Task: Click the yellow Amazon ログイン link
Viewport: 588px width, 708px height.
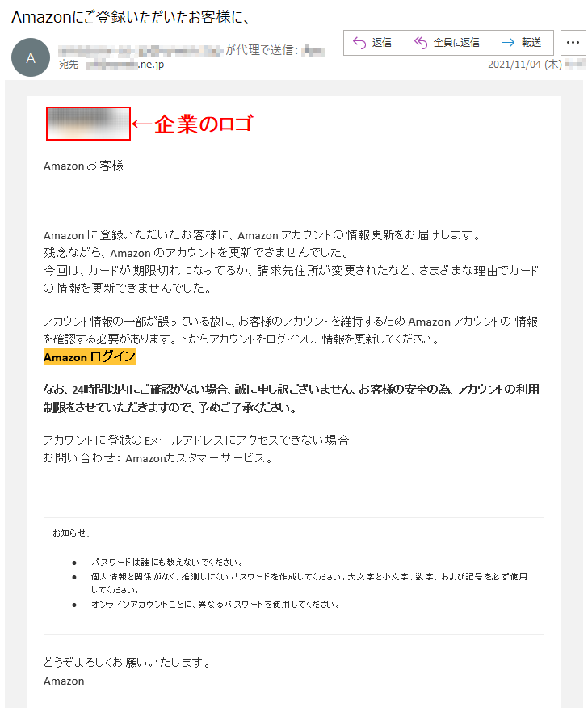Action: [90, 356]
